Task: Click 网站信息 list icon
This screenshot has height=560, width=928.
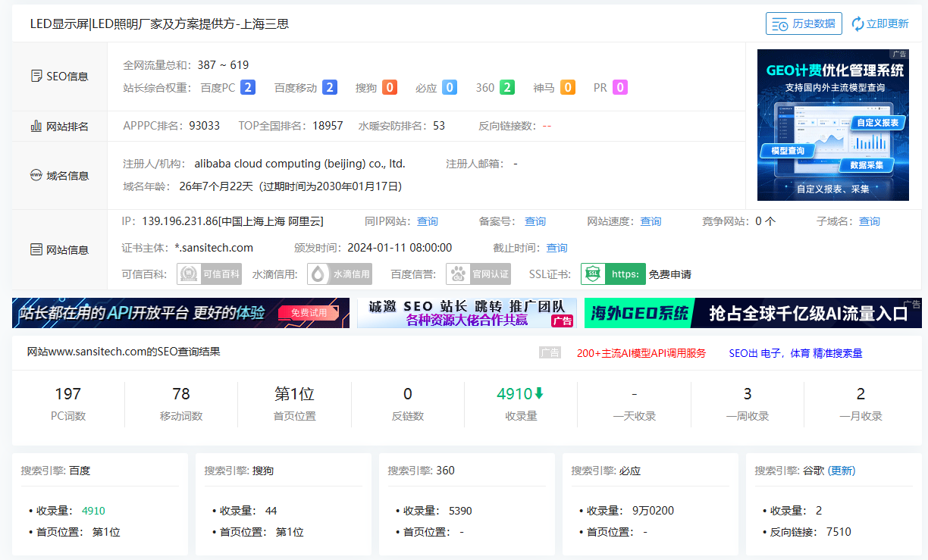Action: click(x=36, y=249)
